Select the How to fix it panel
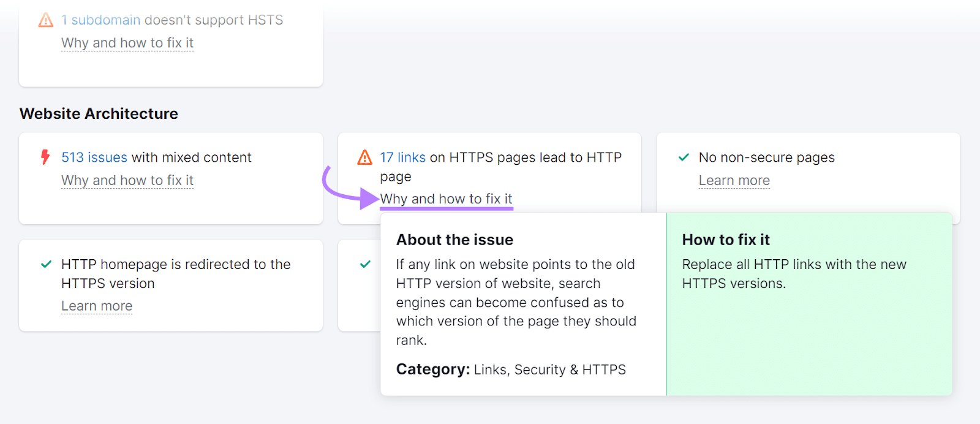 (x=809, y=305)
